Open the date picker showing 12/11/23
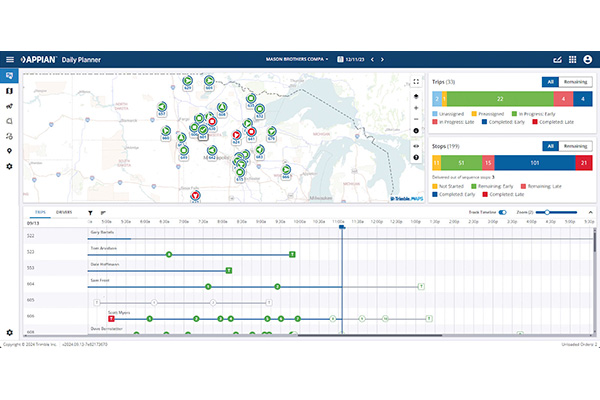The image size is (600, 400). pos(351,59)
